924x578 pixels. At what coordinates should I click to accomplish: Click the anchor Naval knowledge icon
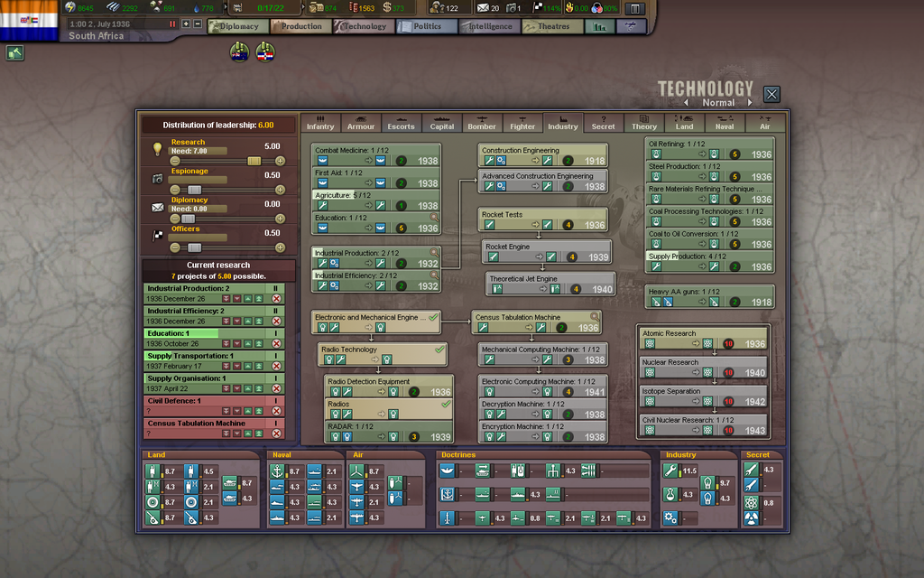(277, 471)
